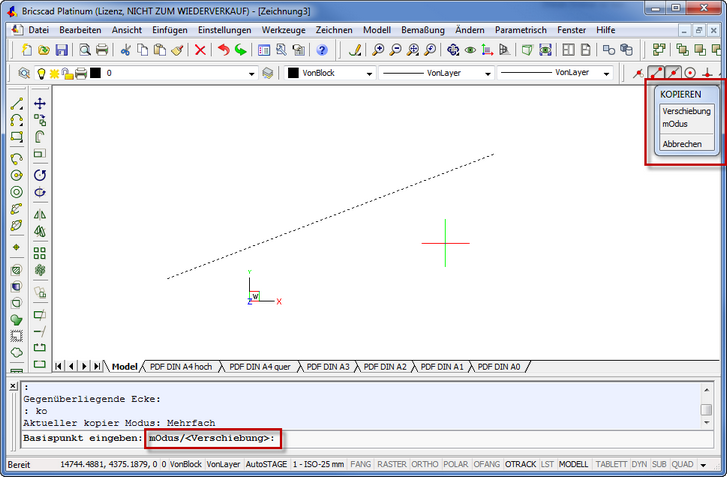This screenshot has width=727, height=477.
Task: Choose Verschiebung in the KOPIEREN prompt
Action: point(685,111)
